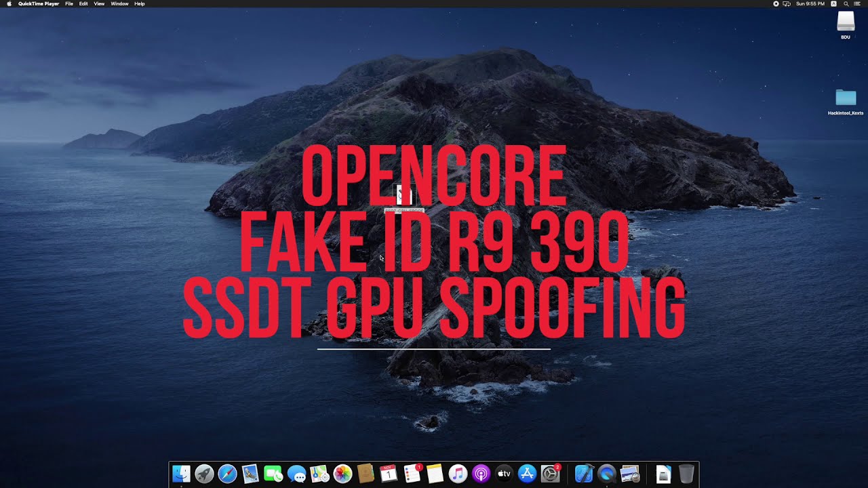This screenshot has height=488, width=868.
Task: Open BDU drive on desktop
Action: pos(846,26)
